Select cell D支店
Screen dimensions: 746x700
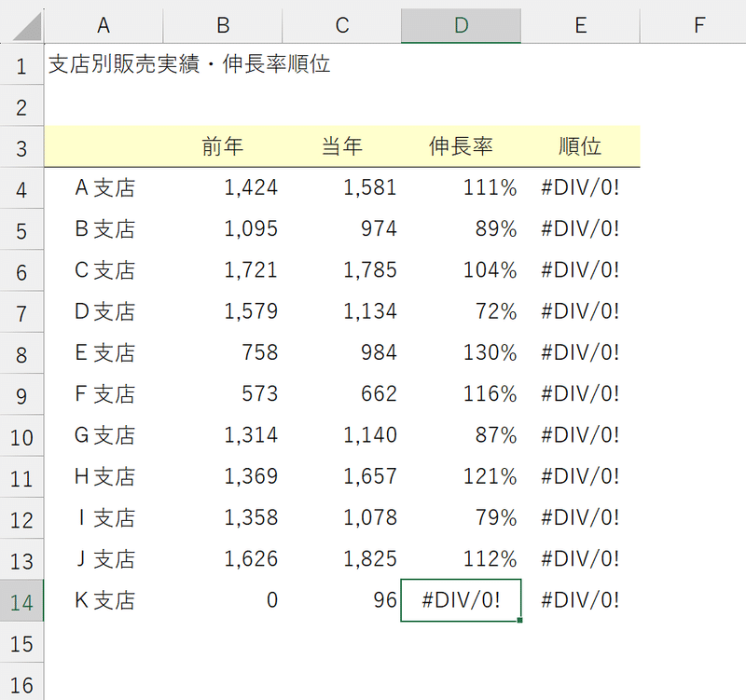104,311
